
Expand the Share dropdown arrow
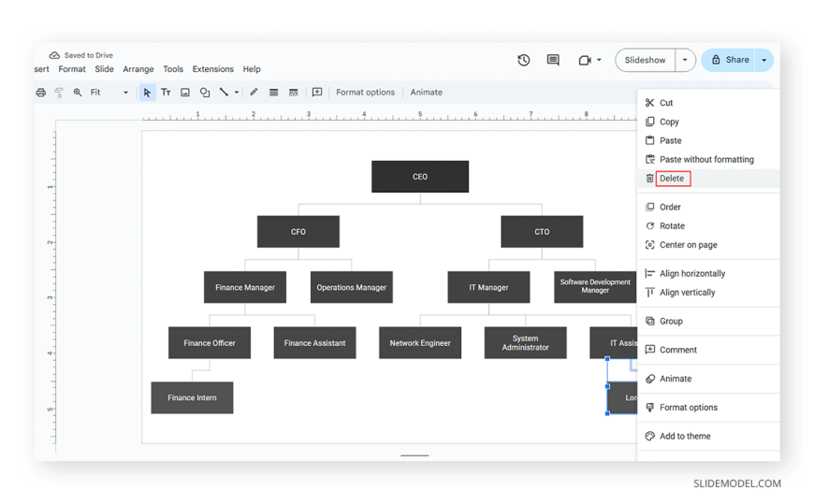coord(764,60)
